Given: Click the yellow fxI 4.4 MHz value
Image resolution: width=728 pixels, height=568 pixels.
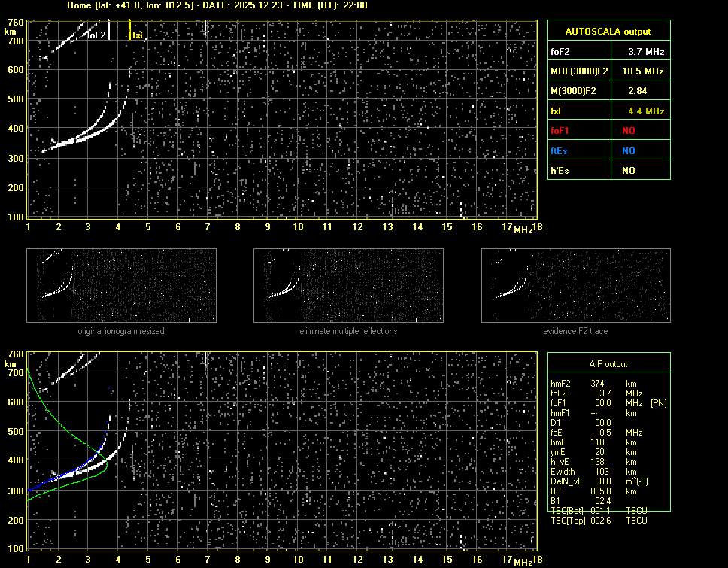Looking at the screenshot, I should 646,111.
